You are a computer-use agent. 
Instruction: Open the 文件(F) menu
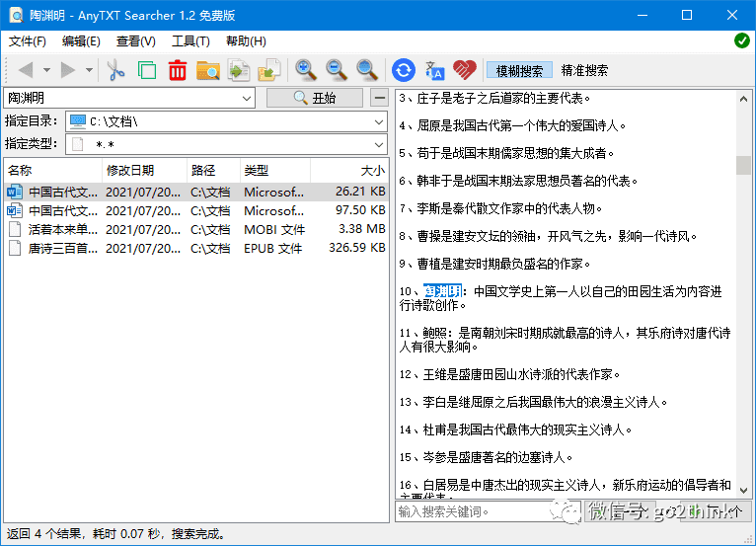pos(28,41)
